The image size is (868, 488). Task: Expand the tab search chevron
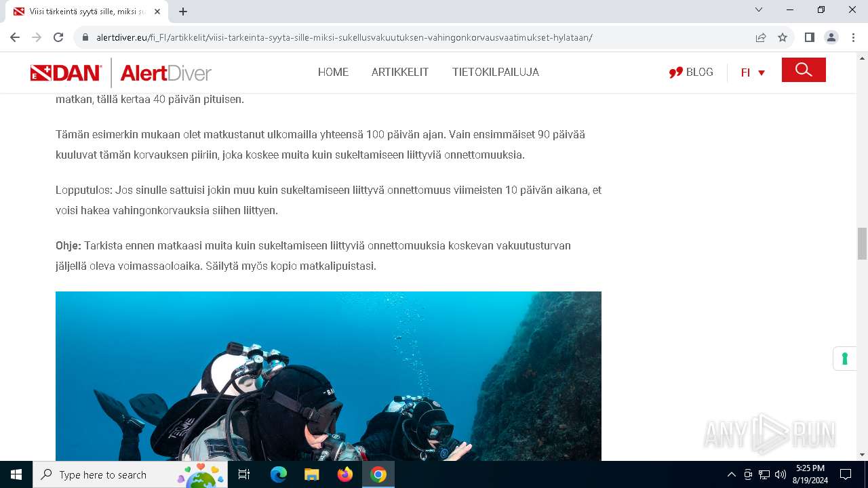pyautogui.click(x=759, y=10)
